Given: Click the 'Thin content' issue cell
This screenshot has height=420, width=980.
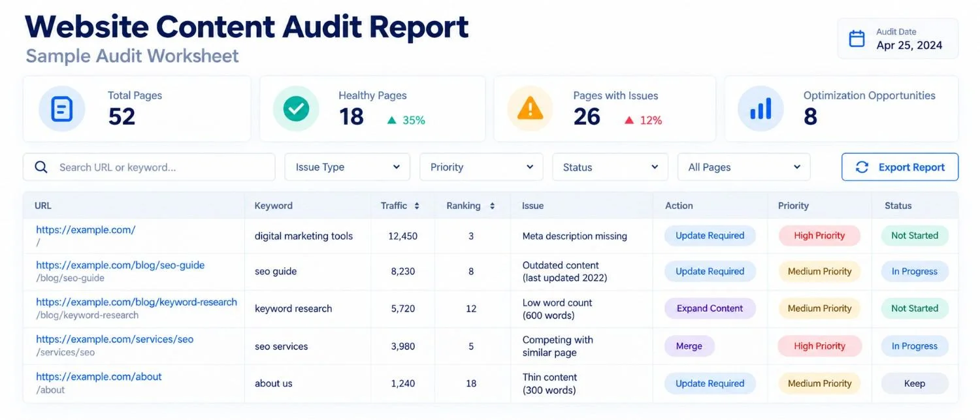Looking at the screenshot, I should pos(549,383).
